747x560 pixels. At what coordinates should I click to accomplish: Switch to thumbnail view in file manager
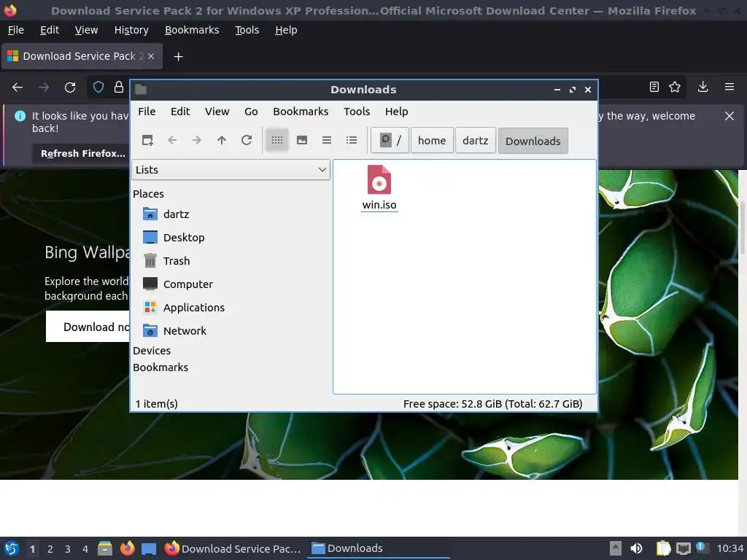302,140
